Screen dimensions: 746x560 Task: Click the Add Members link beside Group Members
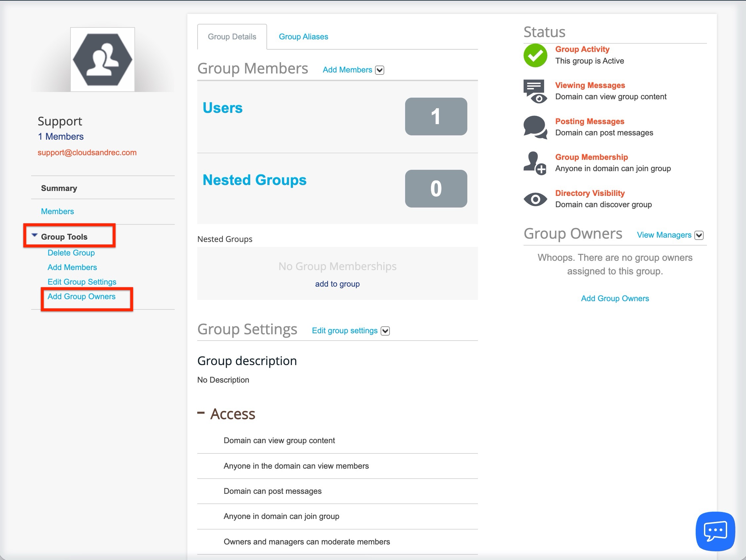pyautogui.click(x=348, y=70)
